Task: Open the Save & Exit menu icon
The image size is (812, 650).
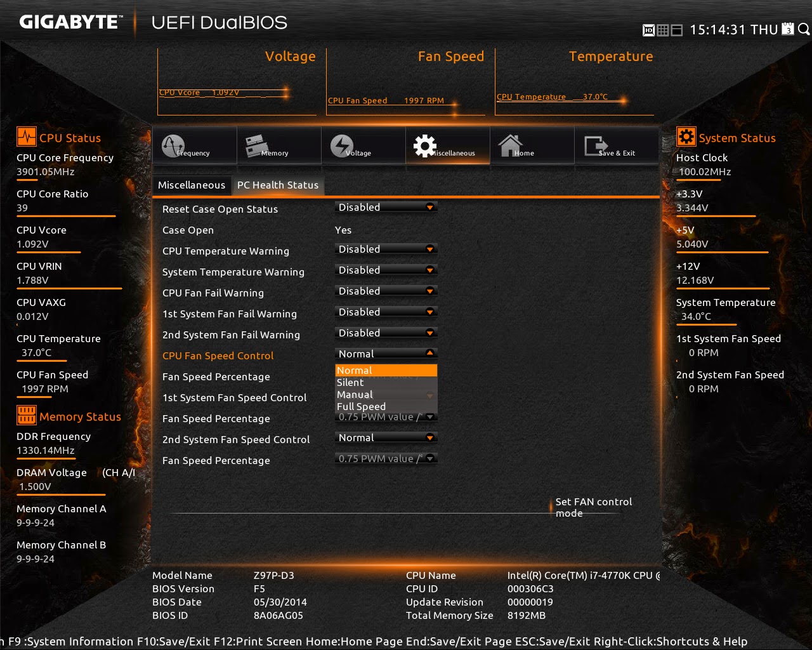Action: (x=595, y=146)
